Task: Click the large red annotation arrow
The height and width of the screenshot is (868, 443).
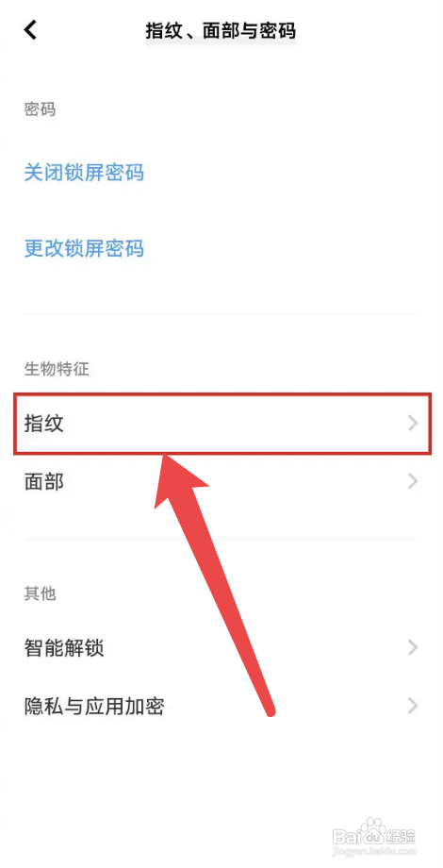Action: (209, 584)
